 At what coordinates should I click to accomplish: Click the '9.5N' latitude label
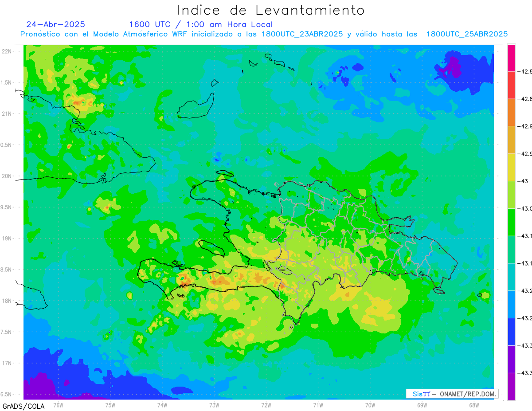[x=7, y=207]
